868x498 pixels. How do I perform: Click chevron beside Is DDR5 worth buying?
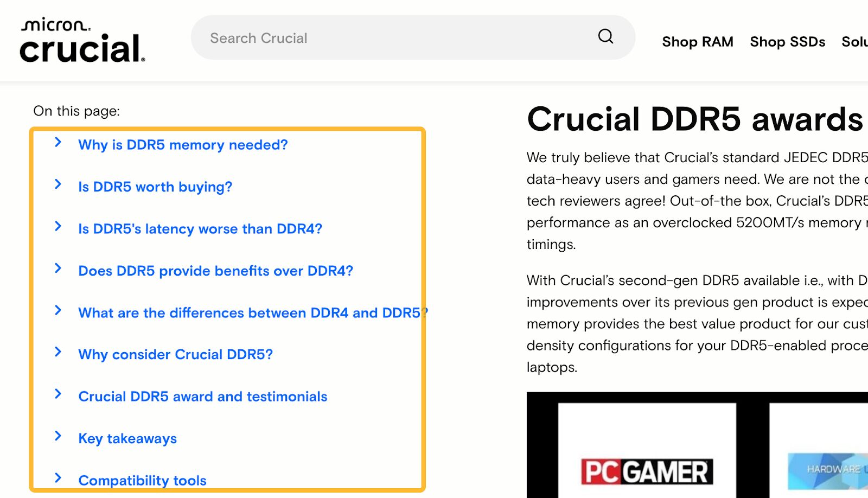tap(58, 184)
